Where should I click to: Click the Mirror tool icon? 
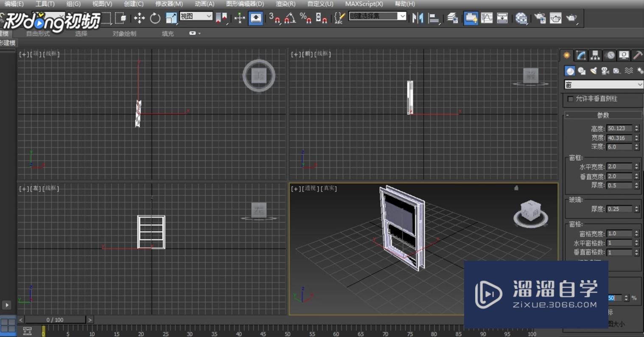click(418, 18)
